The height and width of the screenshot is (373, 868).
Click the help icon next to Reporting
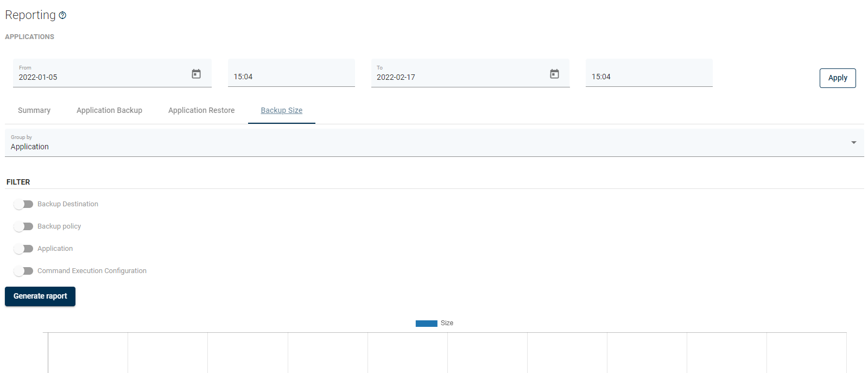(62, 16)
